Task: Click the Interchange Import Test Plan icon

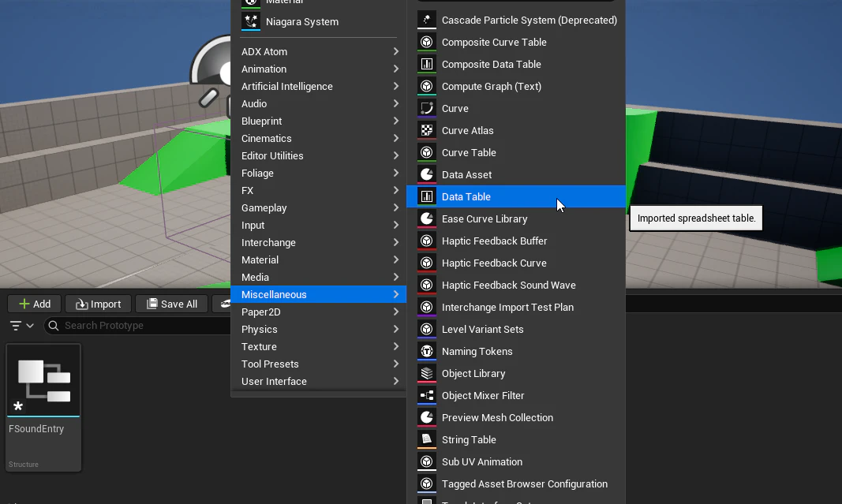Action: pos(426,307)
